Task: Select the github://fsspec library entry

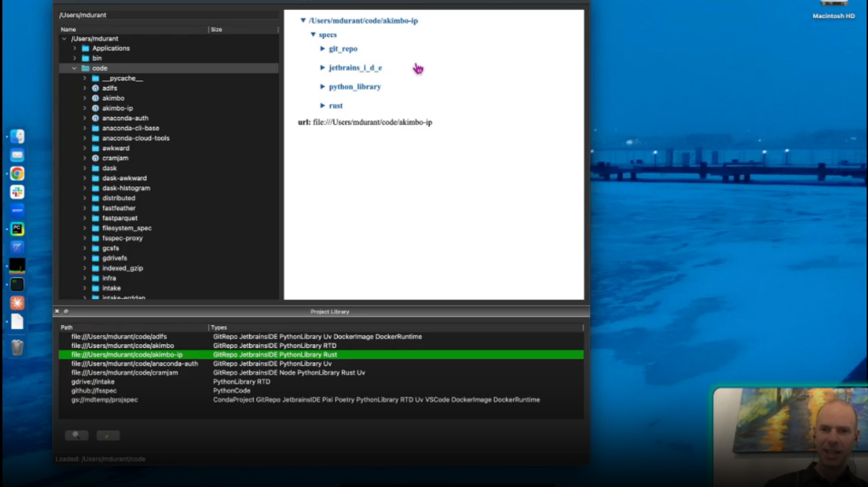Action: [x=94, y=391]
